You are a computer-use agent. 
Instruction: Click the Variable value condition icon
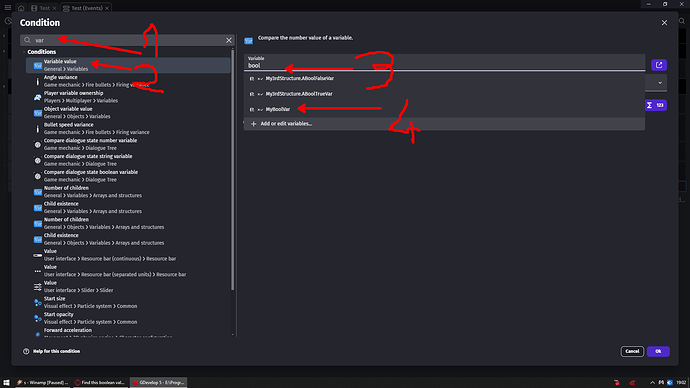37,66
